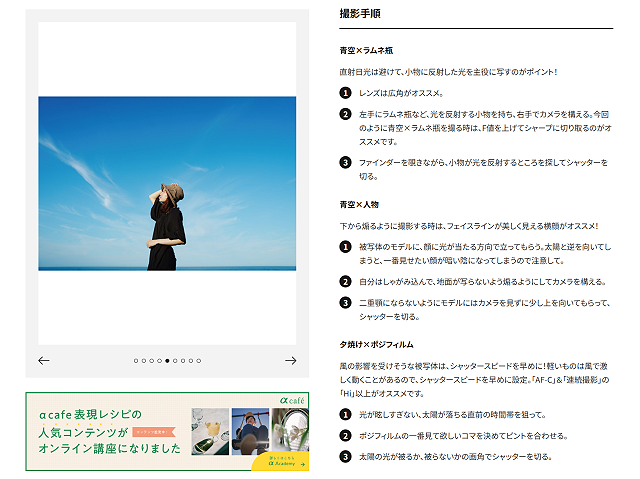Advance to the next slide with right arrow

click(291, 360)
